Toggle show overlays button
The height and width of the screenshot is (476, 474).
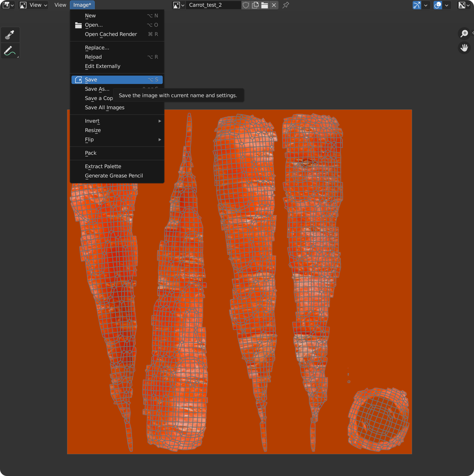coord(438,5)
